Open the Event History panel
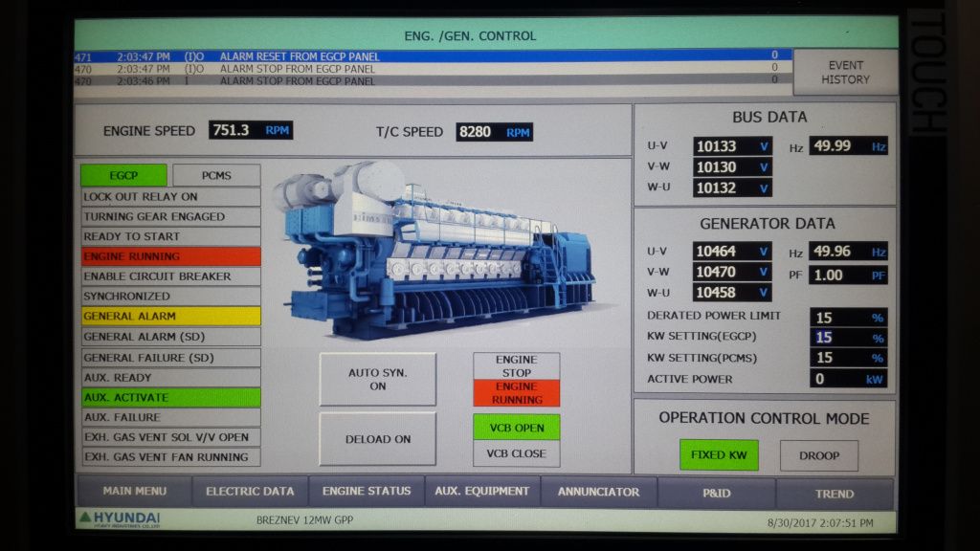Viewport: 980px width, 551px height. pos(845,73)
